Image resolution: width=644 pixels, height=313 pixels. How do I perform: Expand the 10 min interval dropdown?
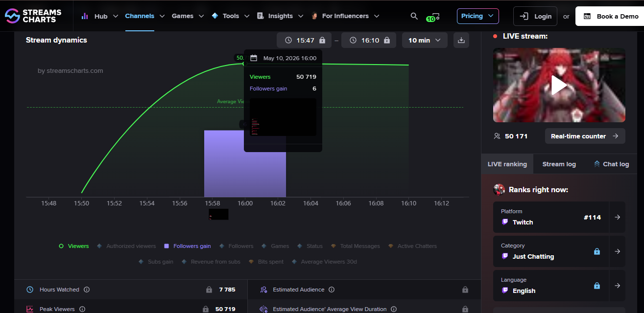pos(425,40)
